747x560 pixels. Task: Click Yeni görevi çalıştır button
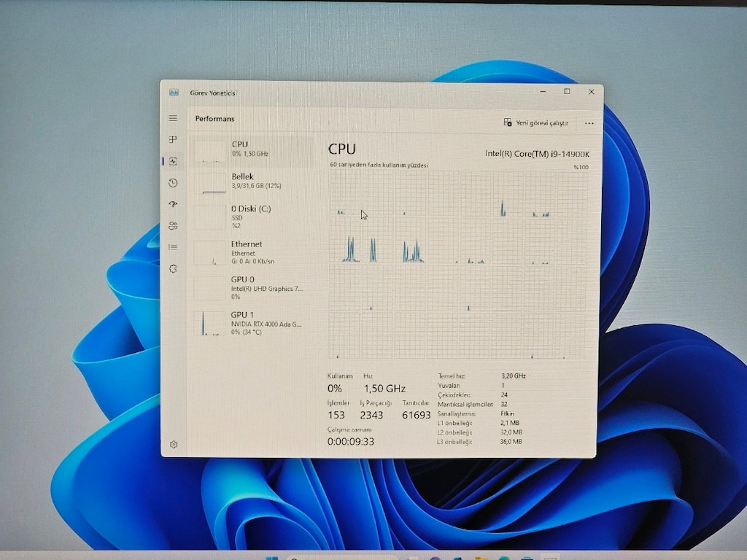[x=536, y=122]
